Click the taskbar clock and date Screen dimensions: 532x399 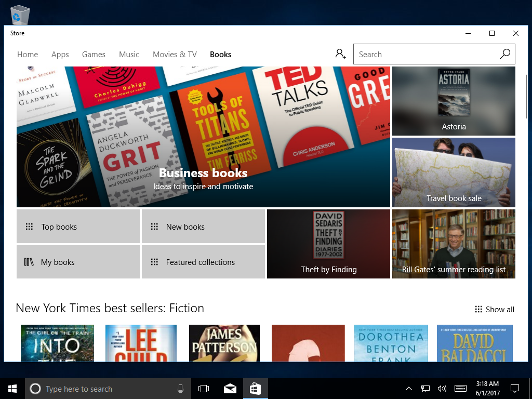click(x=487, y=389)
